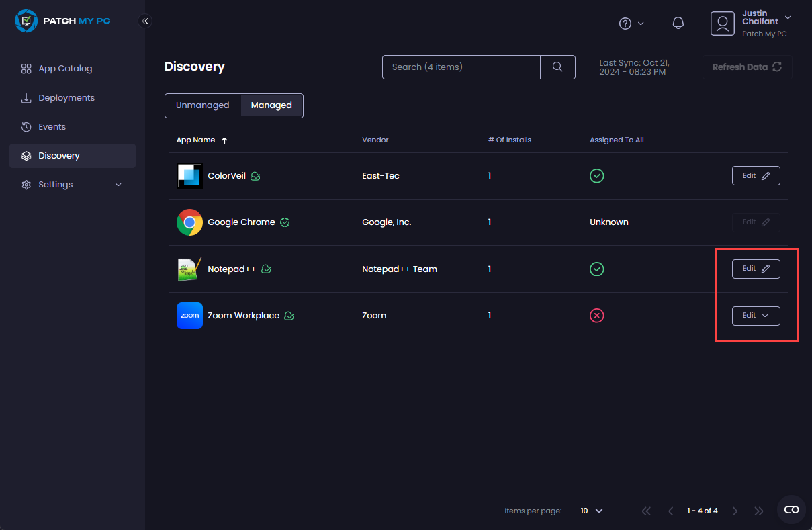Open Deployments in the sidebar
Screen dimensions: 812x530
pyautogui.click(x=66, y=98)
